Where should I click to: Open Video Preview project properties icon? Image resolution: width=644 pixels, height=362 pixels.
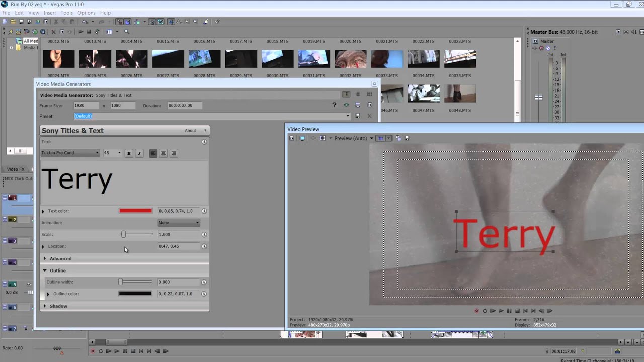[291, 138]
